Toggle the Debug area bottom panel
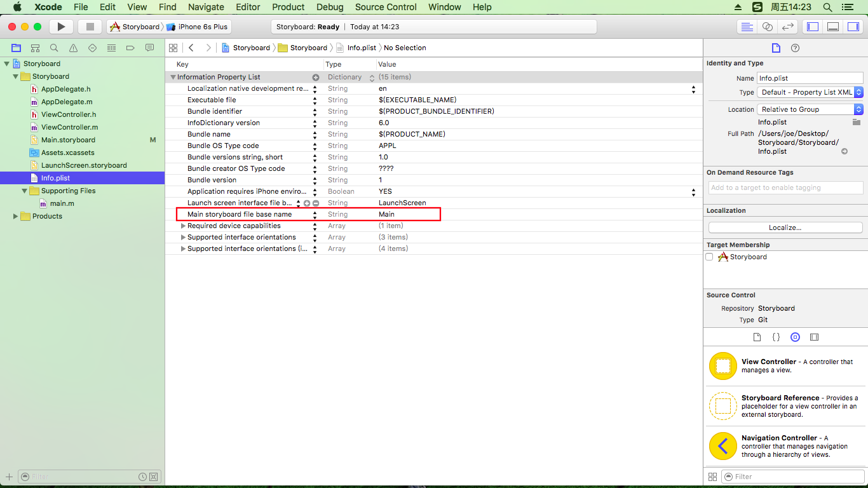Screen dimensions: 868x488 click(832, 26)
